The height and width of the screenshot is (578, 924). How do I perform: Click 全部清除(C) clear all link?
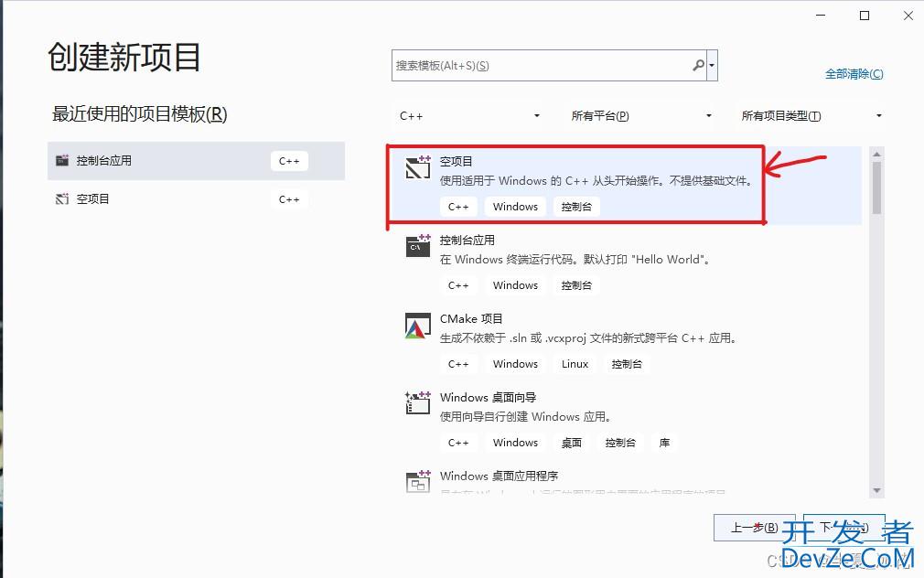coord(854,74)
